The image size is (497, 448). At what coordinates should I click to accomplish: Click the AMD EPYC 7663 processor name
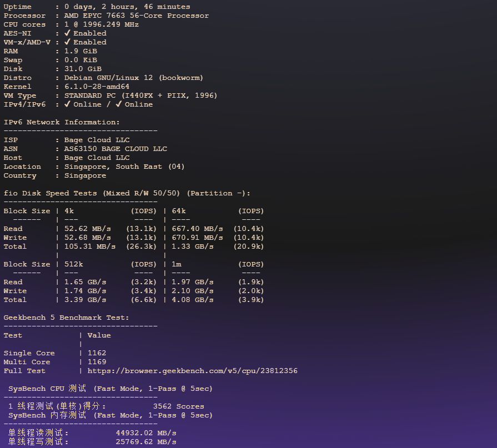136,16
